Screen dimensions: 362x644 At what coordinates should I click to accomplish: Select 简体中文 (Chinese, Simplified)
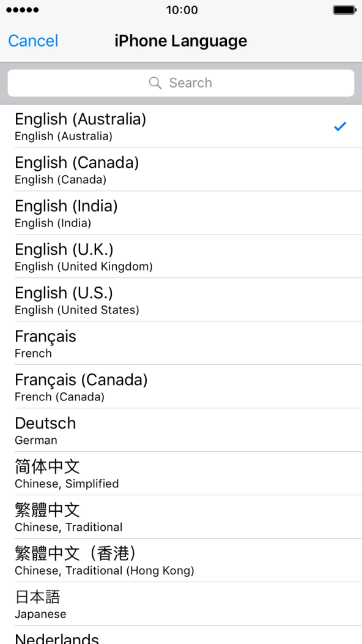point(181,473)
